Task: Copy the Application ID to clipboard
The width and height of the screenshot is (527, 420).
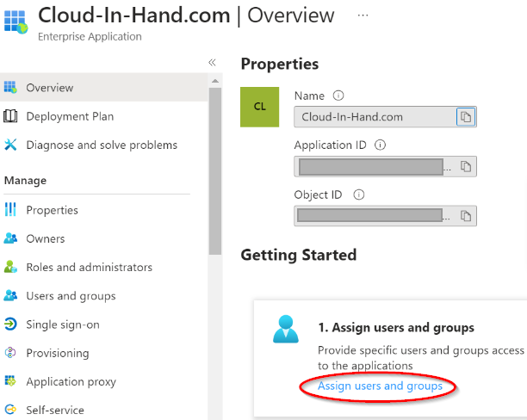Action: [x=466, y=166]
